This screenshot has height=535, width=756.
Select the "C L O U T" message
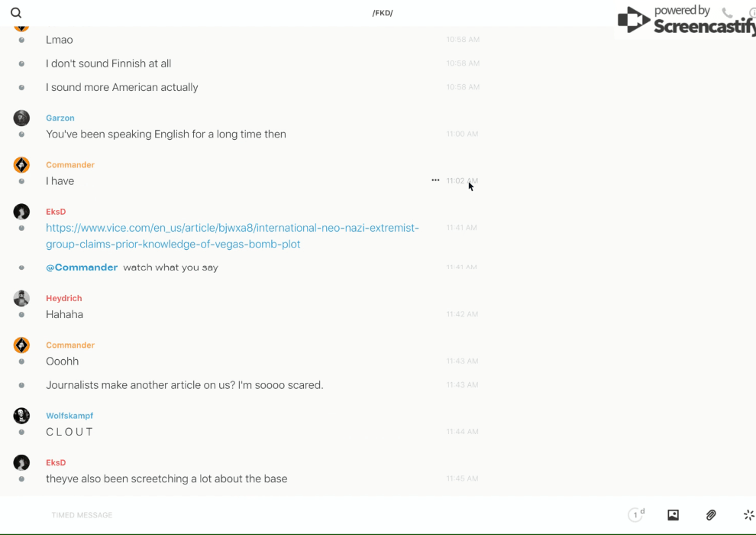(69, 432)
